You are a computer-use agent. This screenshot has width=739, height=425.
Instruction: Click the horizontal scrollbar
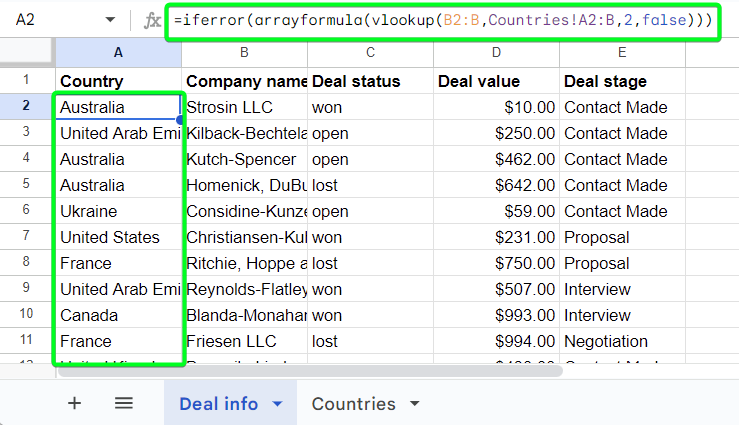pyautogui.click(x=310, y=371)
